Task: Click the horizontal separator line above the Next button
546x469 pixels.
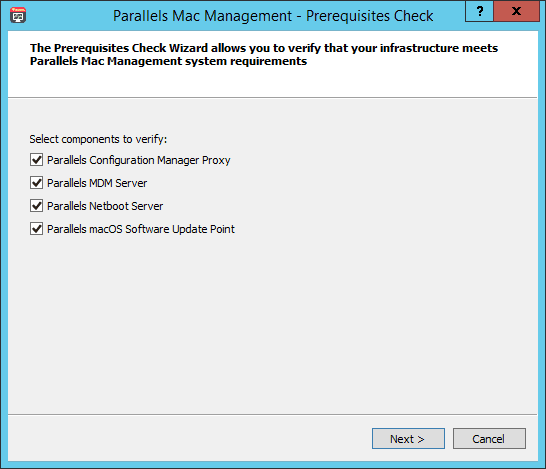Action: click(273, 414)
